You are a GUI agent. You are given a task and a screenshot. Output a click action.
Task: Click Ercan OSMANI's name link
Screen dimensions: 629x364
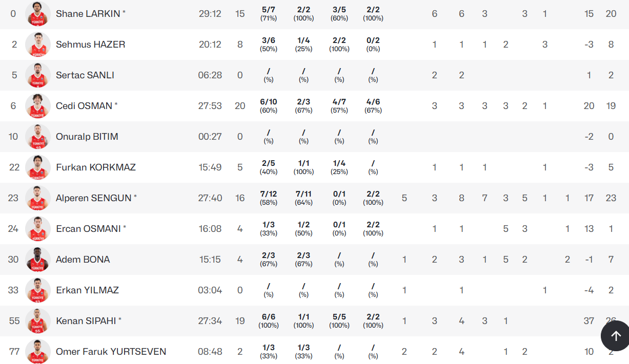(88, 229)
